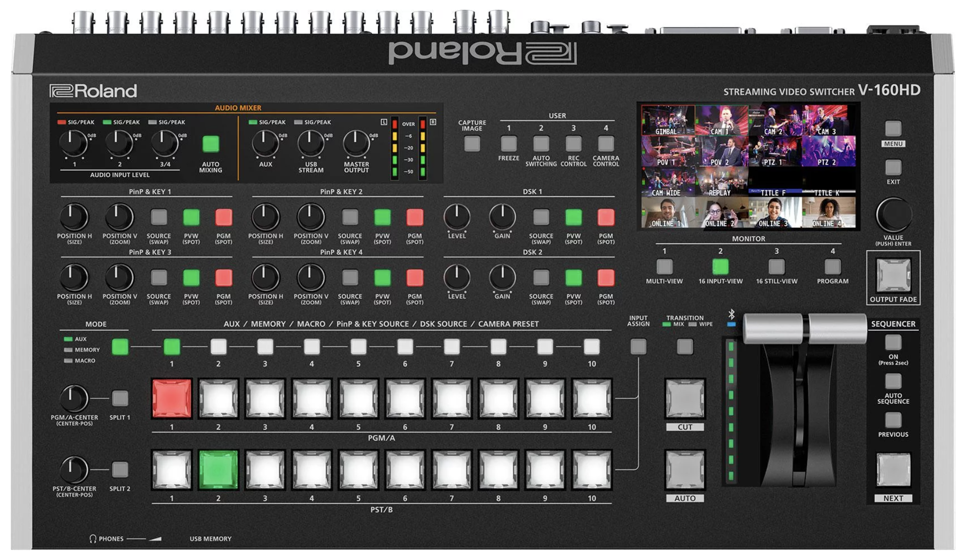The height and width of the screenshot is (560, 971).
Task: Tap USER 4 CAMERA CONTROL button
Action: (606, 144)
